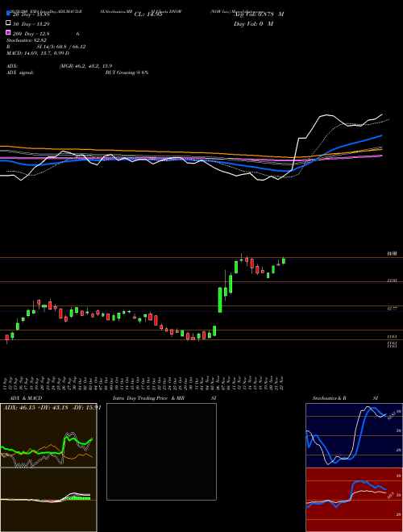The width and height of the screenshot is (403, 532).
Task: Click the 'Avg Vol: 0.878 M' label
Action: (x=259, y=15)
